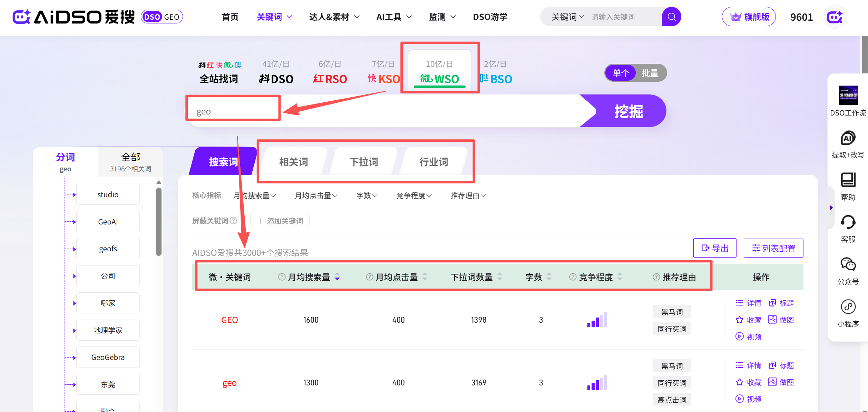Click the video play icon in the GEO row

click(x=739, y=336)
